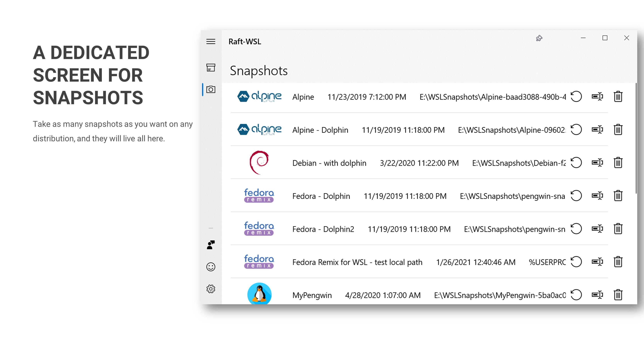This screenshot has height=362, width=644.
Task: Restore the MyPengwin snapshot
Action: pyautogui.click(x=576, y=295)
